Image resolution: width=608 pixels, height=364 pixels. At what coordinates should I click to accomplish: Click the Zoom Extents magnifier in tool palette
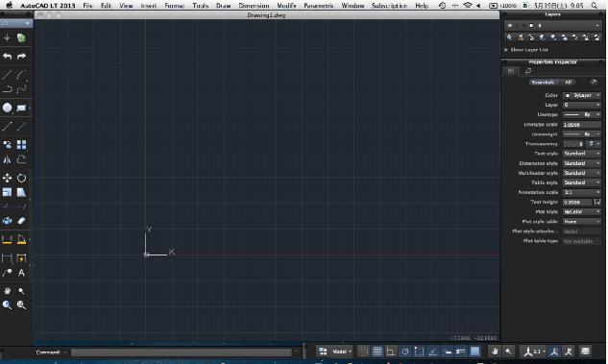coord(22,305)
